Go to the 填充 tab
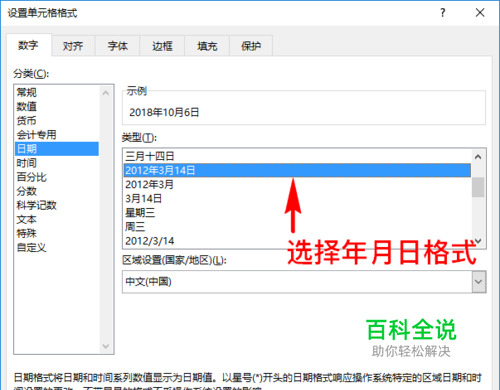 tap(207, 46)
